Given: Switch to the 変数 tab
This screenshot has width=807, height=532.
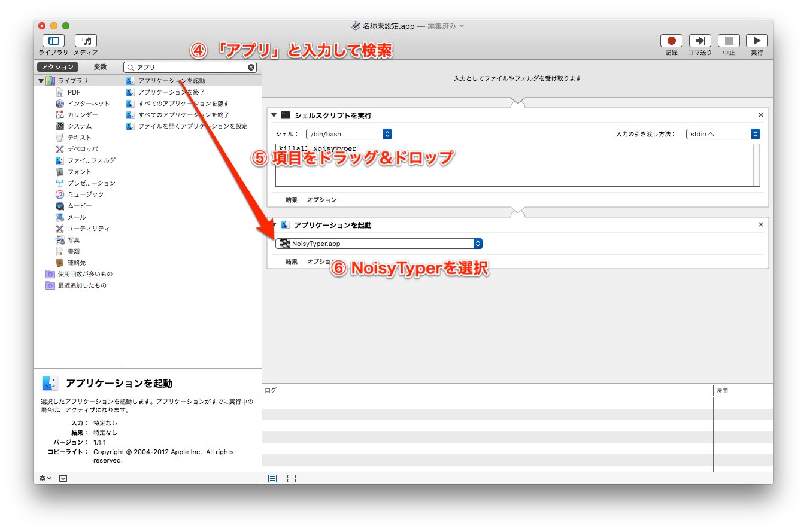Looking at the screenshot, I should tap(100, 68).
